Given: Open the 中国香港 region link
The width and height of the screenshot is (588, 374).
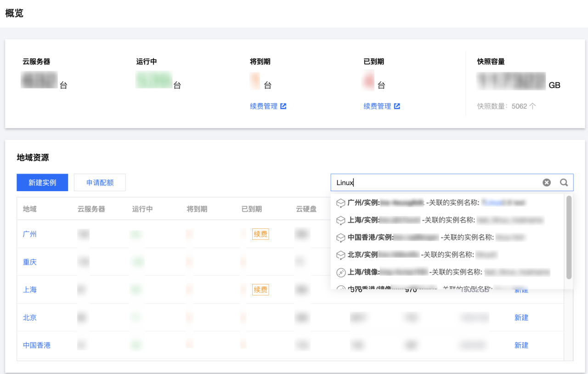Looking at the screenshot, I should (36, 345).
